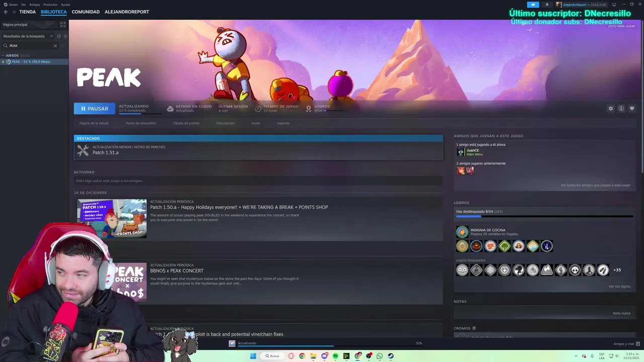Click the activity status text field
644x362 pixels.
258,180
